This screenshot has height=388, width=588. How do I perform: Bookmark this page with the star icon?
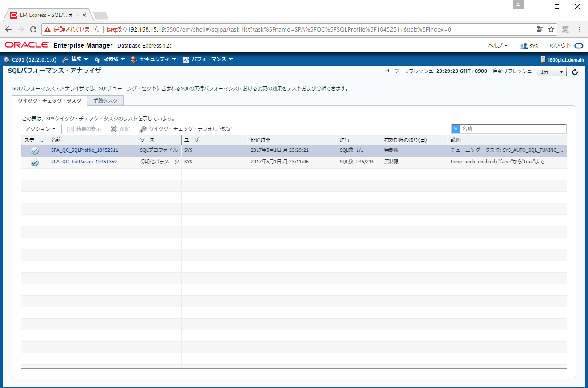pos(551,29)
